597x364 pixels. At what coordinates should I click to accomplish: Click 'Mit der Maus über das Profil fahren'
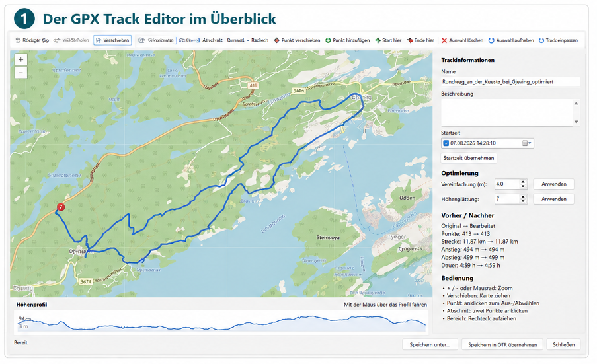(385, 305)
